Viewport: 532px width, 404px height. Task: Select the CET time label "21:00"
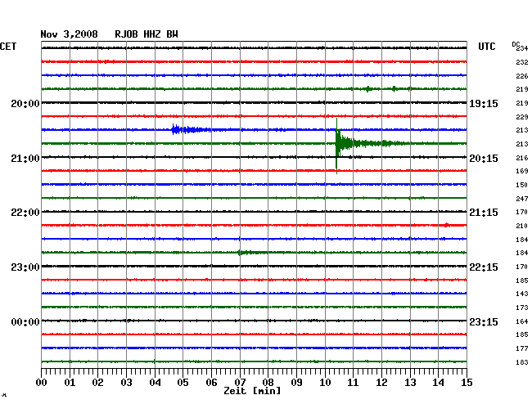(x=25, y=159)
